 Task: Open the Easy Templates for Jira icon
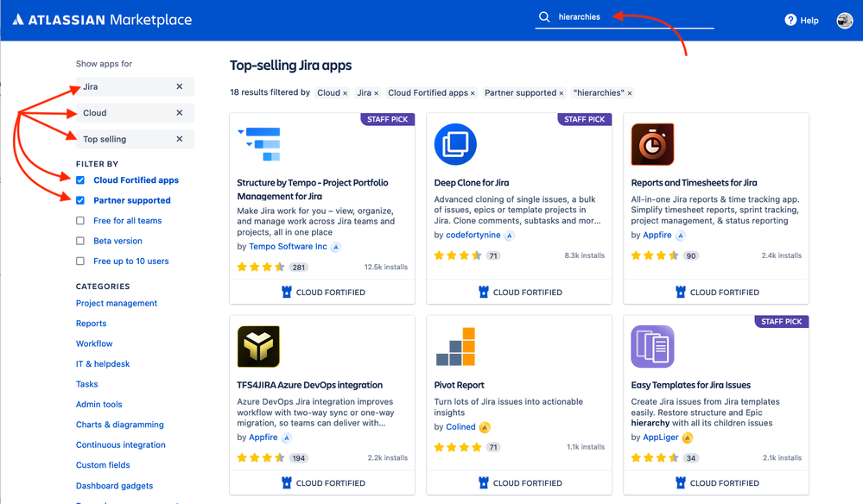point(652,346)
